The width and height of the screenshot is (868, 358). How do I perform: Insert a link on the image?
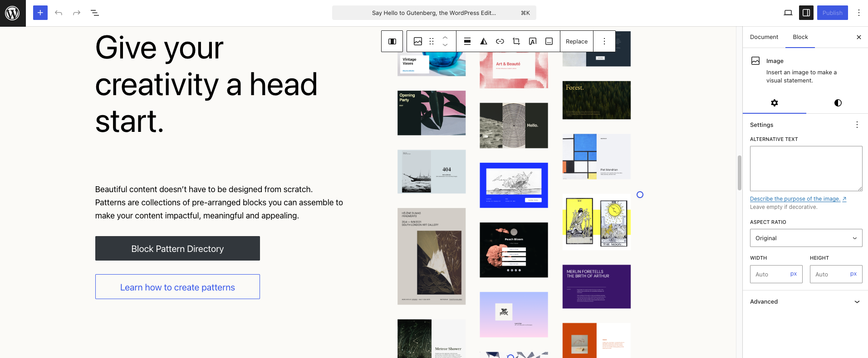click(x=500, y=41)
